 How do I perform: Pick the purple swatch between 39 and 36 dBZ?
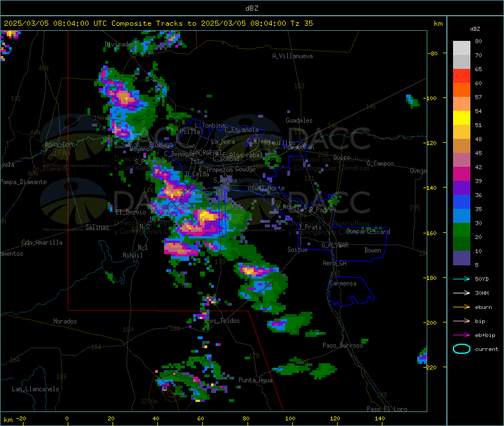pyautogui.click(x=461, y=188)
